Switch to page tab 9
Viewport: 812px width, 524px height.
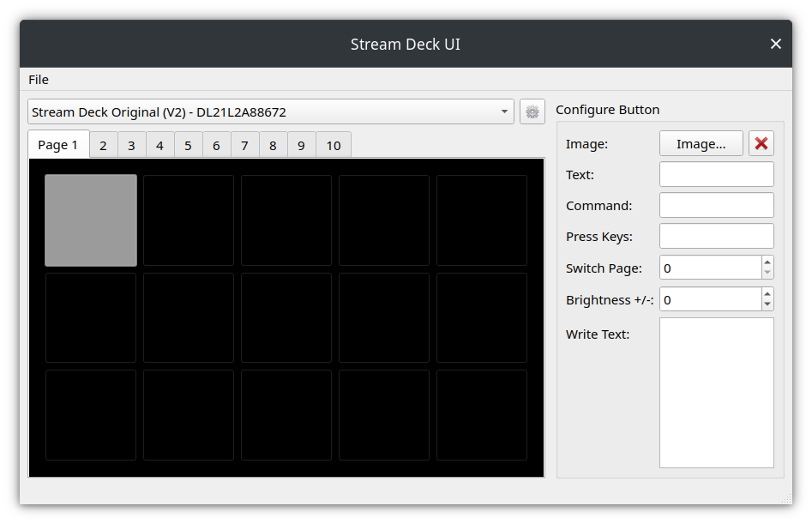click(x=302, y=146)
